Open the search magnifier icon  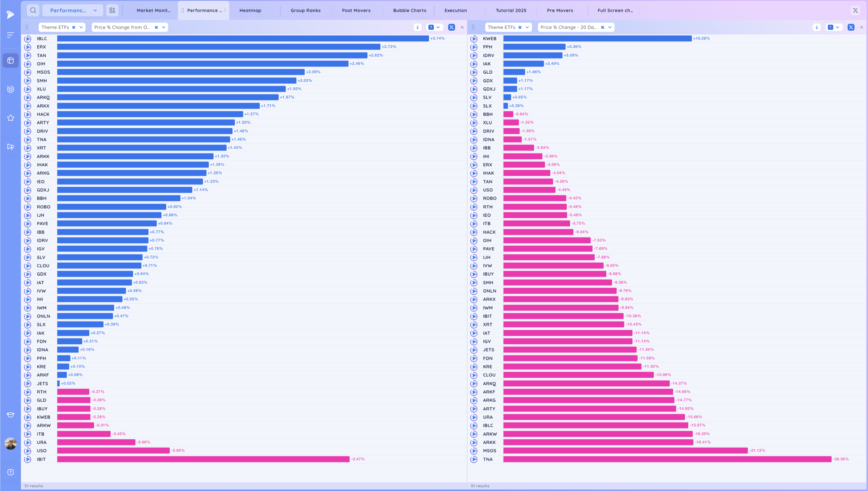tap(33, 10)
